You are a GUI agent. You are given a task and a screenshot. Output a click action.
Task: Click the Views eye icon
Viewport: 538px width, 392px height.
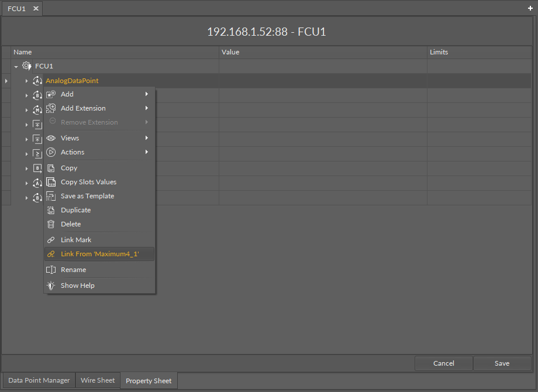click(51, 138)
